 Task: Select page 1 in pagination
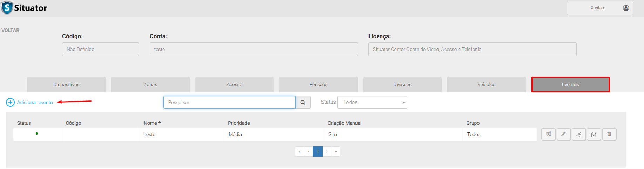pyautogui.click(x=317, y=151)
